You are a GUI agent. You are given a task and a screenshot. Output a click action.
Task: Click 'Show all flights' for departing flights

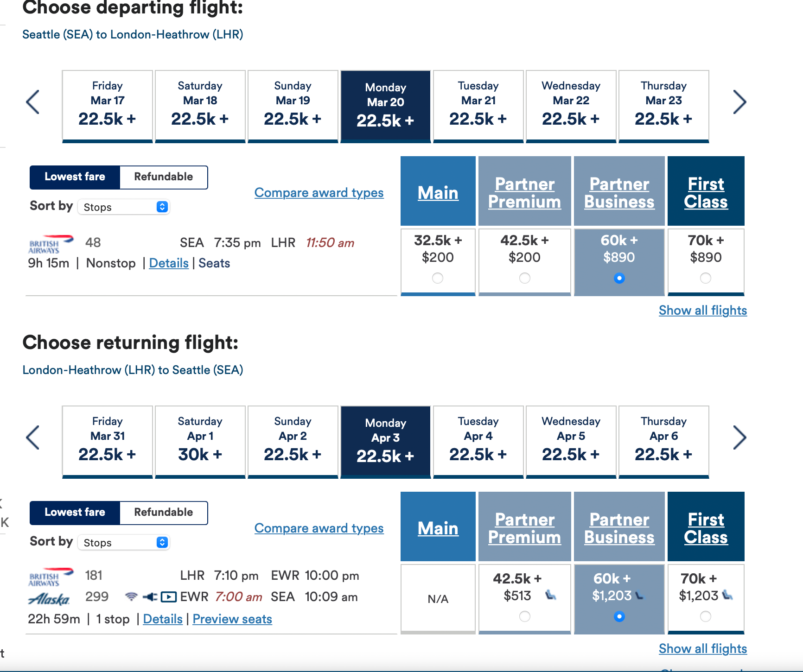(x=702, y=310)
